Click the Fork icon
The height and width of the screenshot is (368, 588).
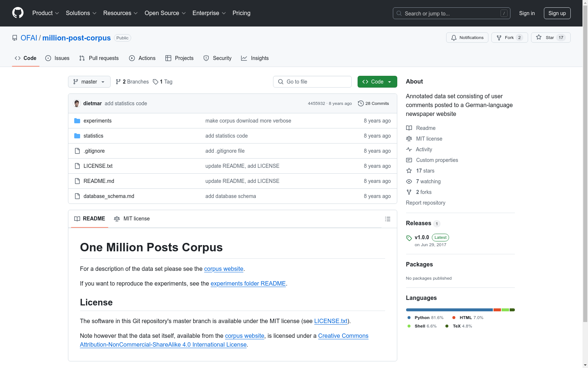coord(499,38)
